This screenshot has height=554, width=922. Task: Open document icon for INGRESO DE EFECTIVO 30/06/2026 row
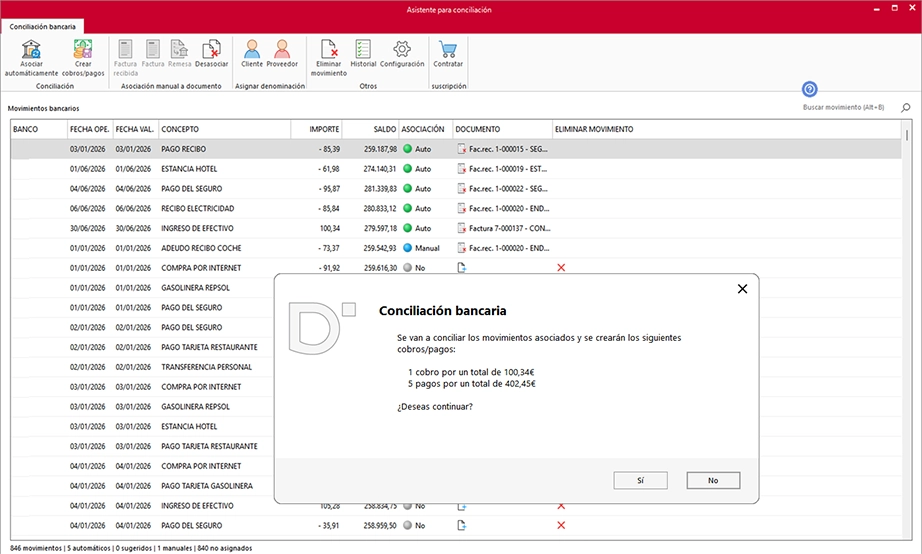point(462,228)
